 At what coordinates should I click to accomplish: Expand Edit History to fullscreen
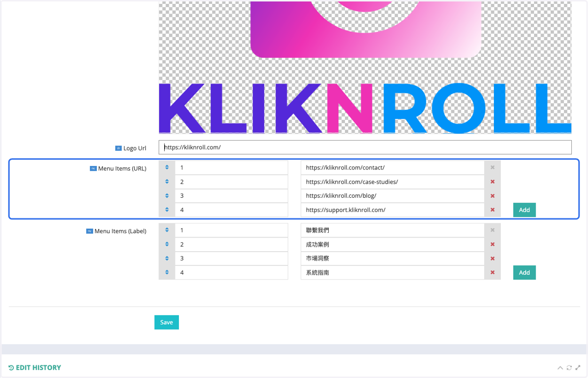coord(578,368)
